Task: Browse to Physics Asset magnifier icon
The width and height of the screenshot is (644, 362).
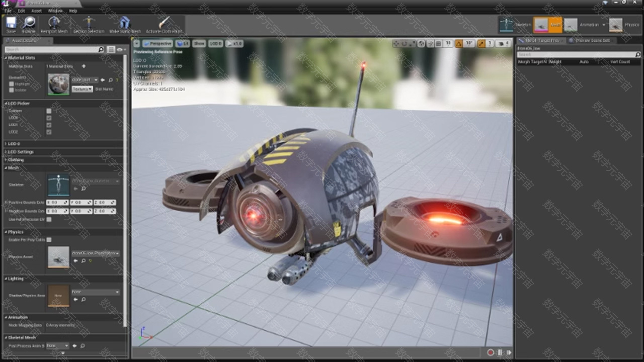Action: (83, 261)
